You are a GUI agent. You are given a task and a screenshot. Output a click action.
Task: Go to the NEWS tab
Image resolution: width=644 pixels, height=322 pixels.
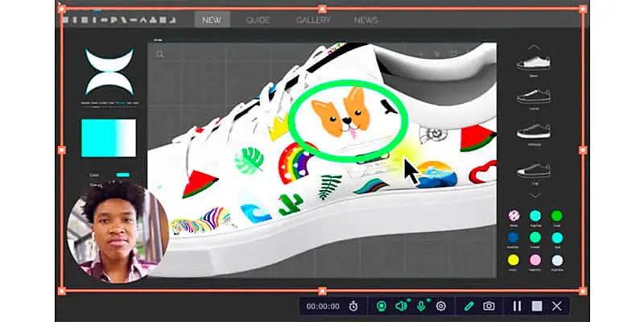click(366, 20)
